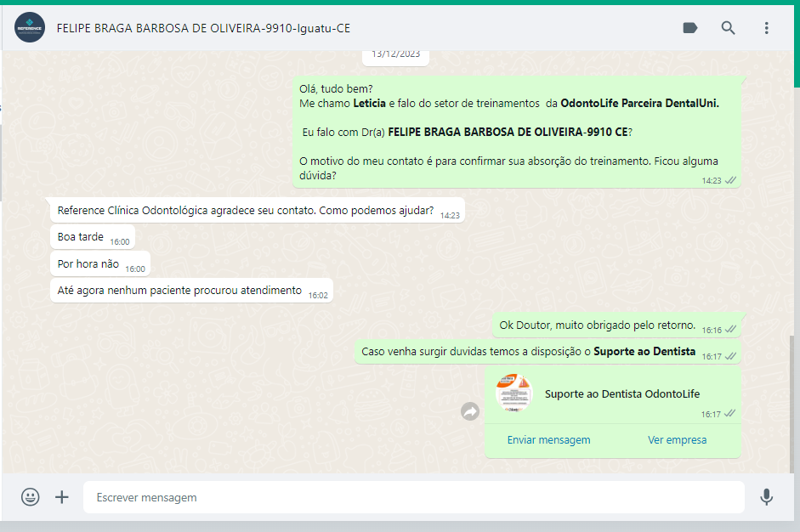
Task: Open the contact profile picture
Action: pos(30,27)
